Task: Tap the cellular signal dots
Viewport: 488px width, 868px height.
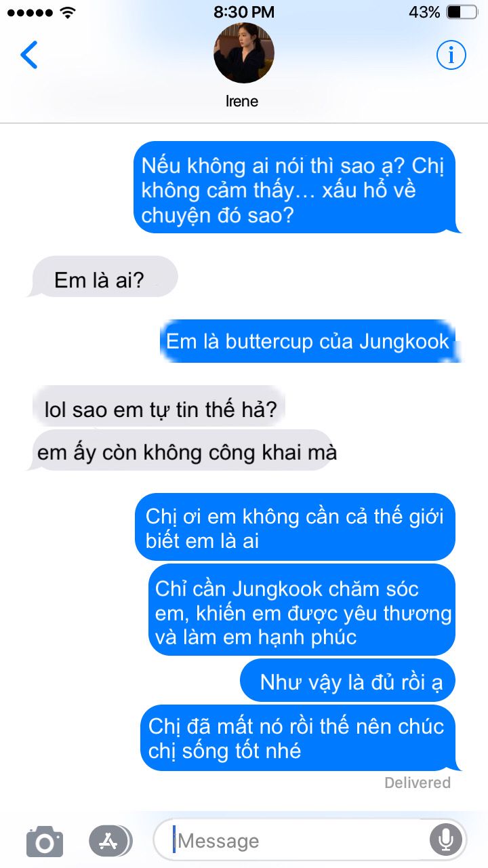Action: point(30,12)
